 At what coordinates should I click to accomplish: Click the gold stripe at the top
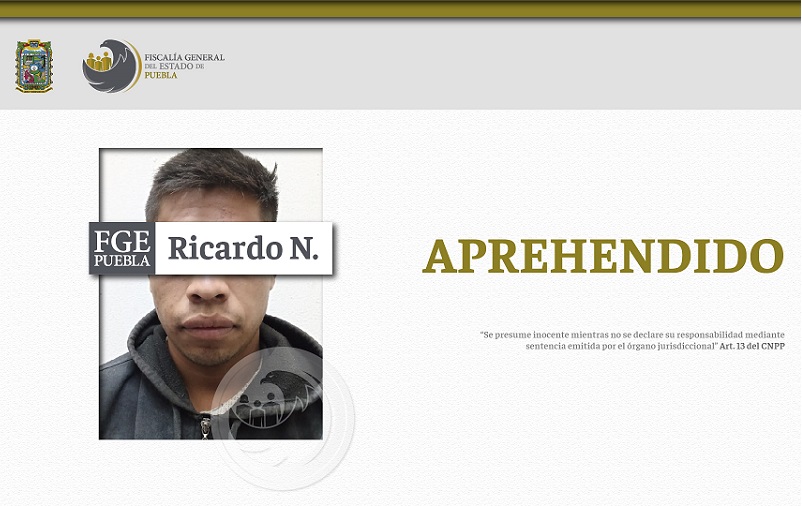pyautogui.click(x=400, y=9)
